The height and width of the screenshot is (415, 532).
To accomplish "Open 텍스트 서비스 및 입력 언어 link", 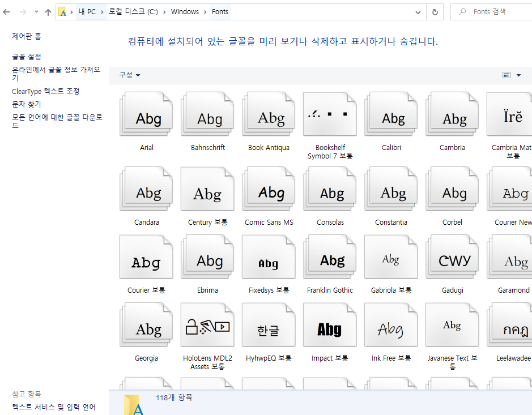I will pos(54,407).
